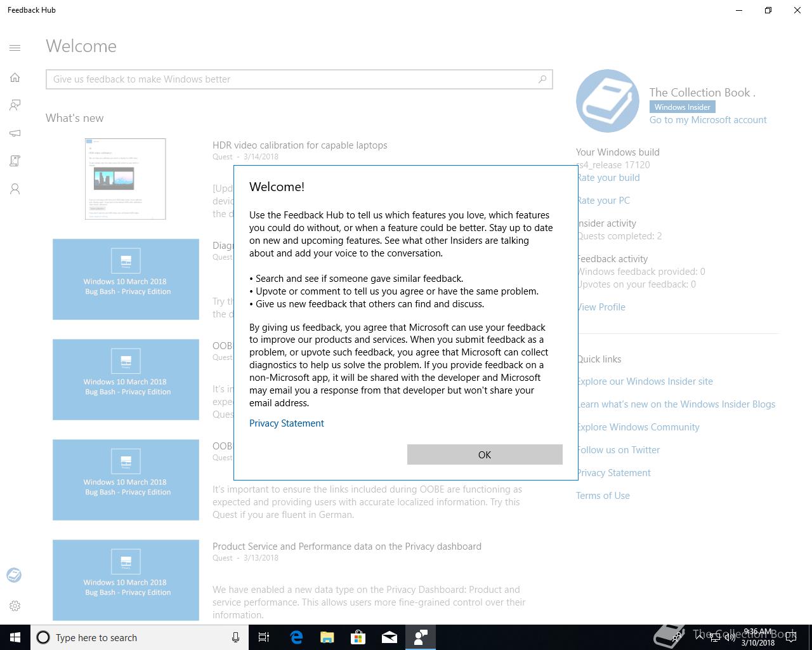Open Rate your PC link
The width and height of the screenshot is (812, 650).
pos(603,201)
